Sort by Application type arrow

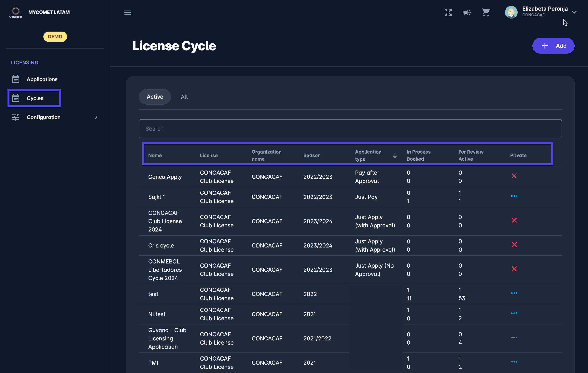395,156
